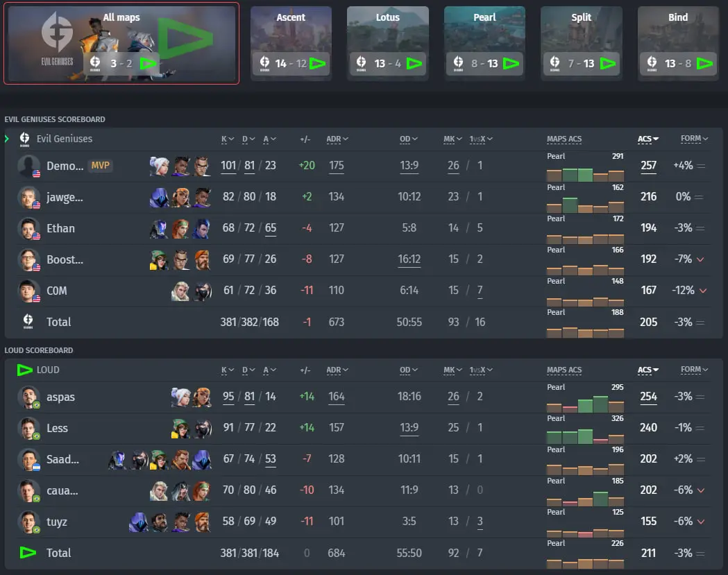The image size is (728, 575).
Task: Click the Maps ACS bar chart in Less row
Action: point(585,436)
